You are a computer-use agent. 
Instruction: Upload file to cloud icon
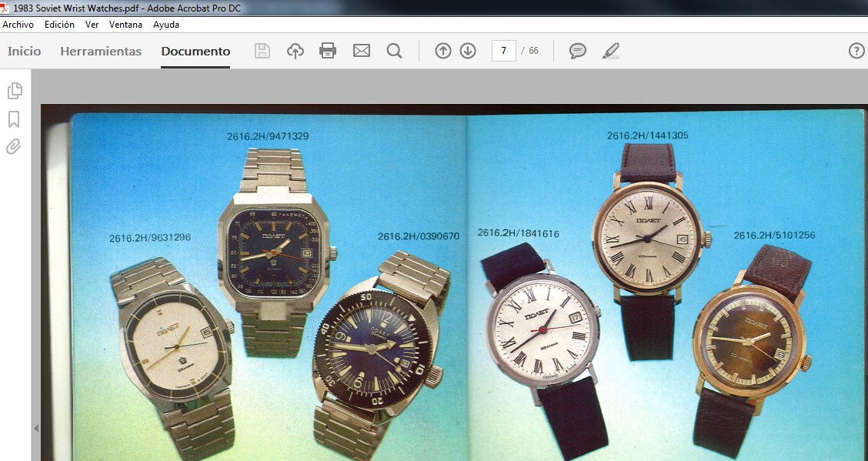pyautogui.click(x=295, y=51)
